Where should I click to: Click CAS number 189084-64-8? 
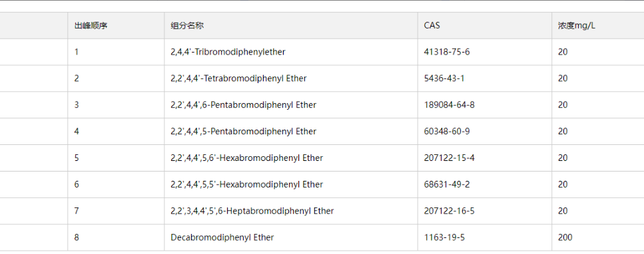[450, 105]
